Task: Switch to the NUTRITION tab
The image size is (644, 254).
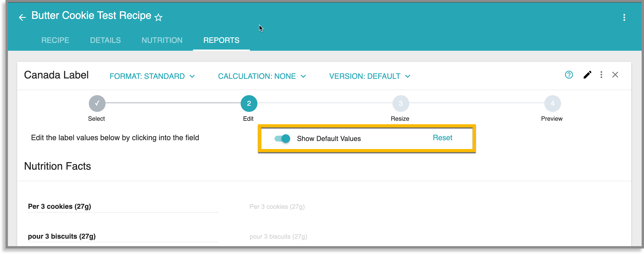Action: tap(162, 40)
